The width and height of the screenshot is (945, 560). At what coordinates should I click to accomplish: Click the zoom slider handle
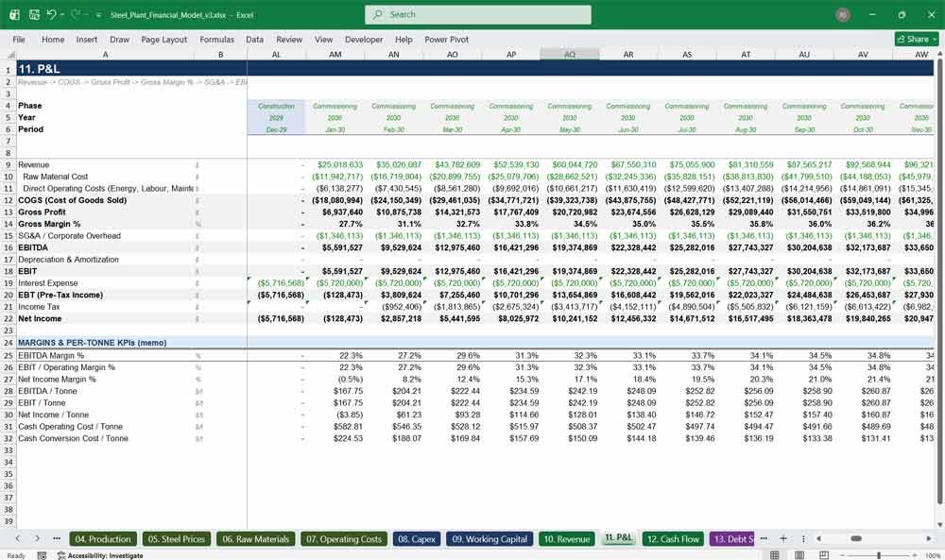[879, 555]
